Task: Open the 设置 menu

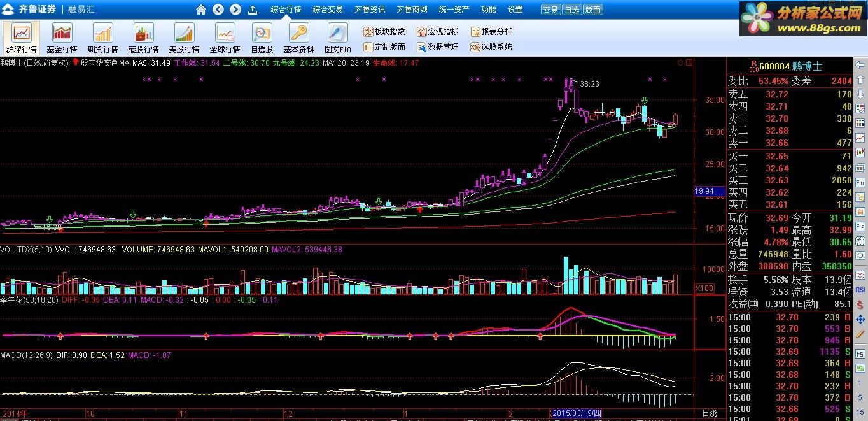Action: click(515, 10)
